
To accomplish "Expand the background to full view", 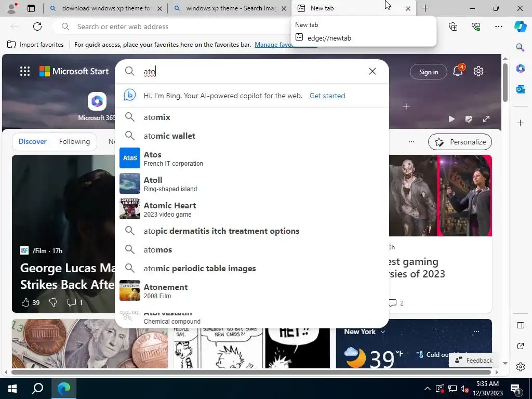I will 486,119.
